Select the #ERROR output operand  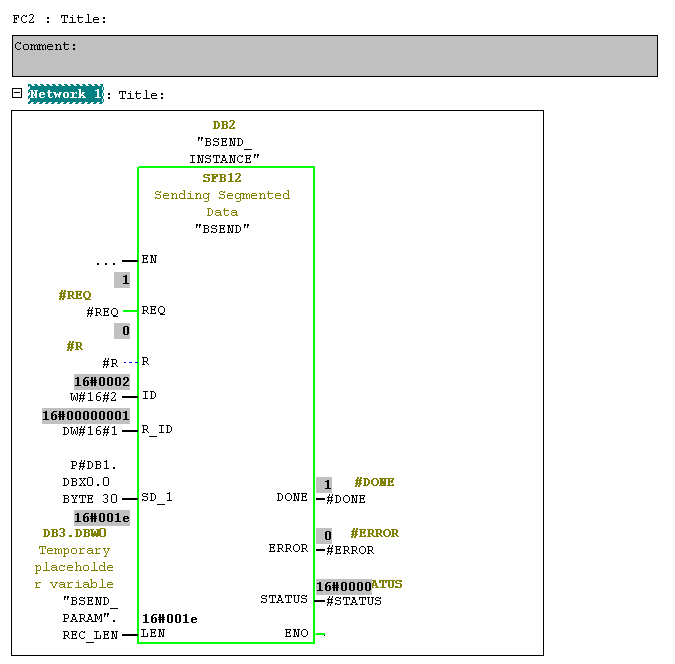click(350, 550)
